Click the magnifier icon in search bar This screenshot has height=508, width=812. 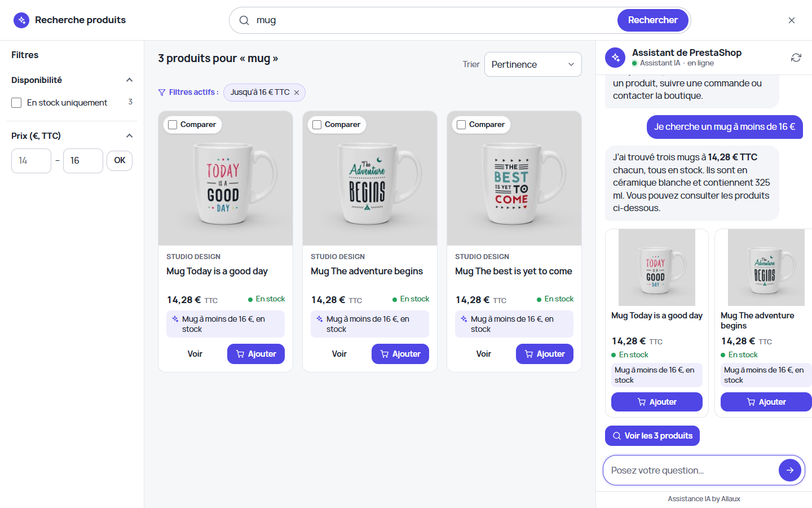244,20
